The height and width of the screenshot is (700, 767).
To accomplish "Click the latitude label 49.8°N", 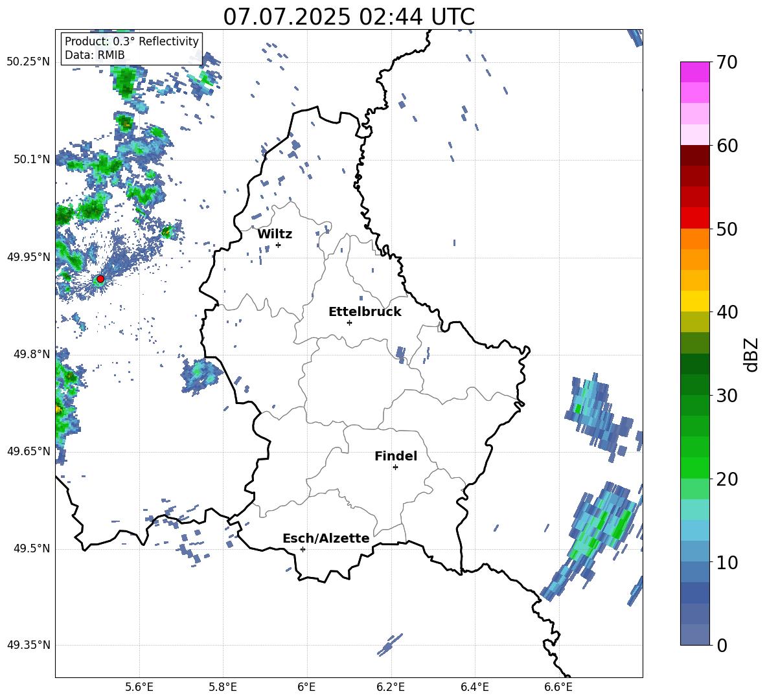I will tap(32, 354).
